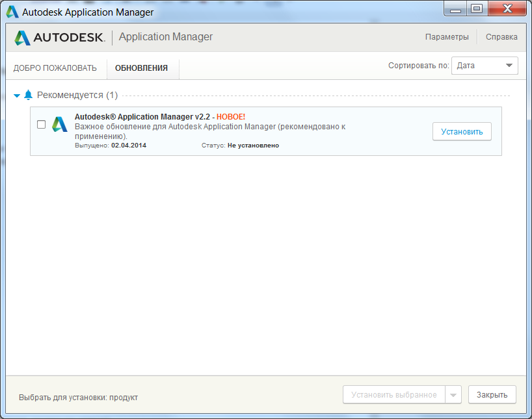Click the Autodesk Application Manager v2.2 title
This screenshot has height=419, width=532.
142,117
